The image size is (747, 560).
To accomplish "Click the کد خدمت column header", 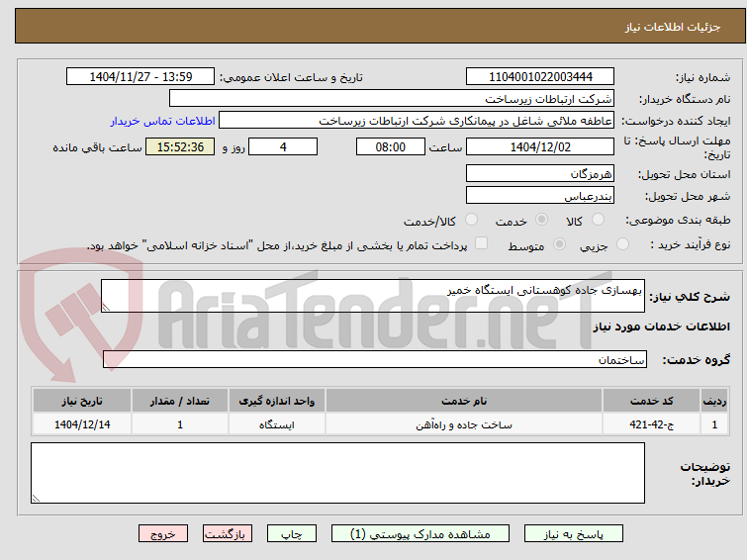I will tap(651, 401).
